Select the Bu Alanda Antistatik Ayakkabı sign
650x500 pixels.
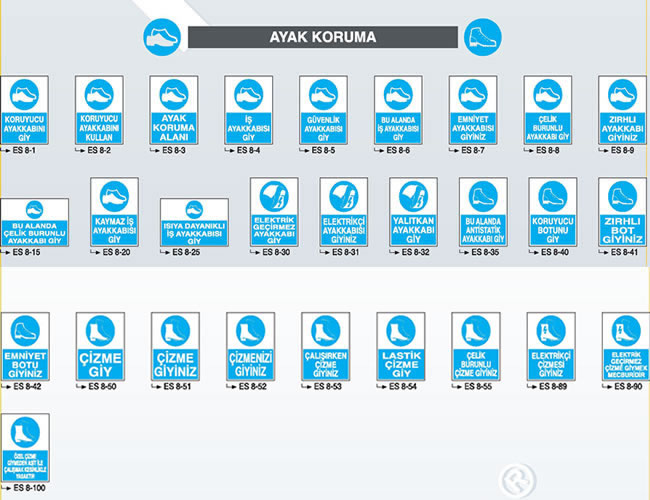coord(483,212)
